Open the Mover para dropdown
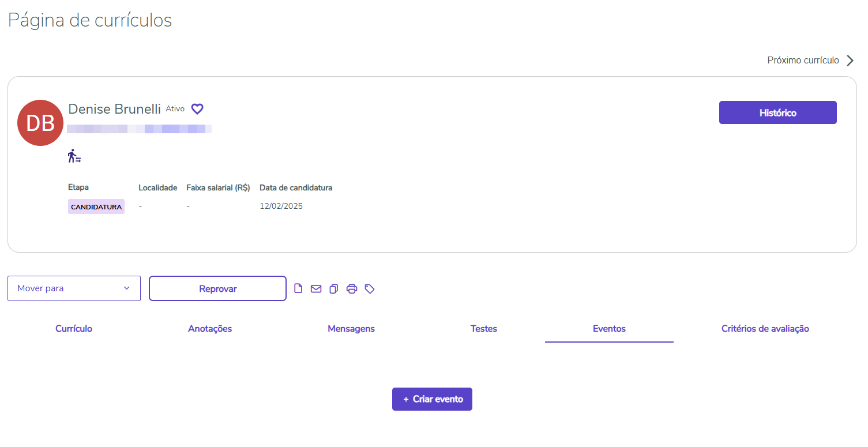This screenshot has height=447, width=868. pos(74,288)
